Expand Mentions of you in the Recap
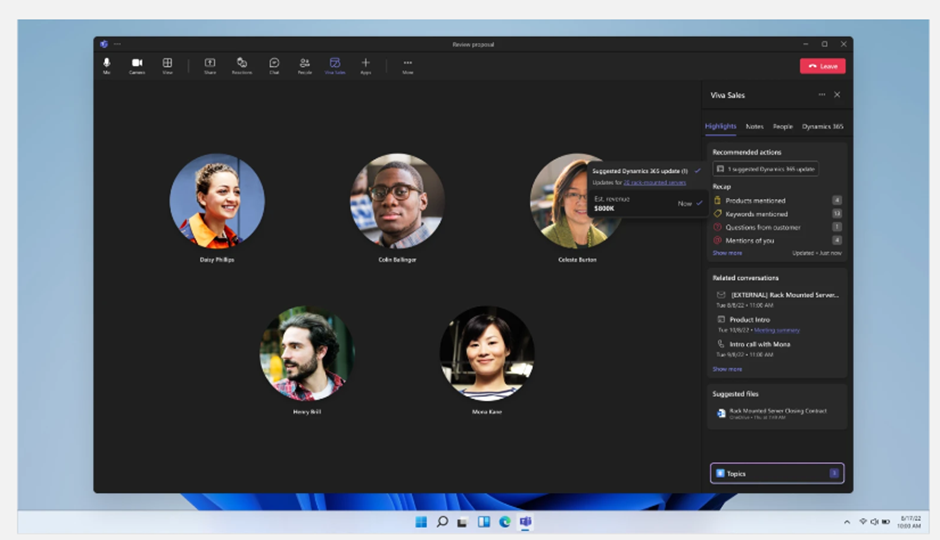This screenshot has height=540, width=940. click(777, 240)
